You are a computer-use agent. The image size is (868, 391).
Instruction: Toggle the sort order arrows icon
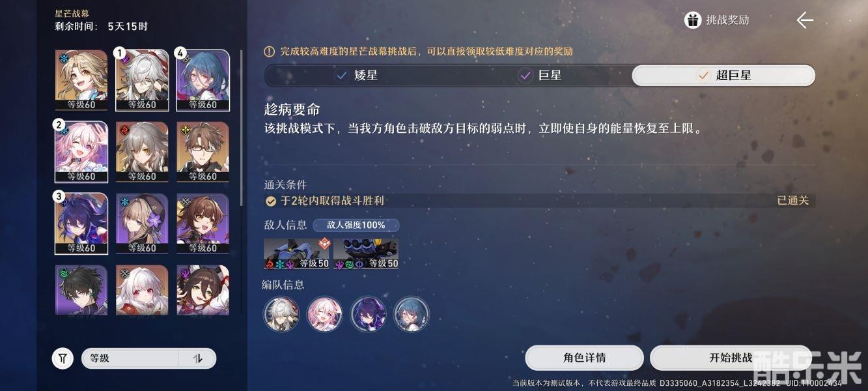(x=197, y=358)
